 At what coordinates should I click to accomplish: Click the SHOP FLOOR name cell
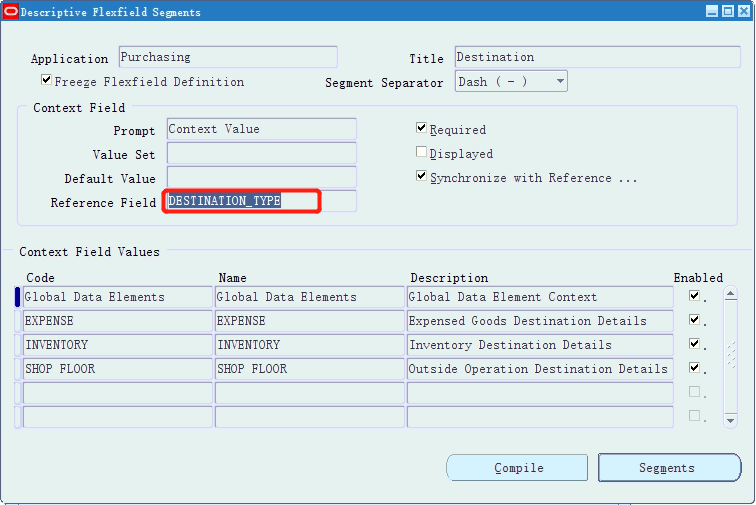tap(310, 369)
